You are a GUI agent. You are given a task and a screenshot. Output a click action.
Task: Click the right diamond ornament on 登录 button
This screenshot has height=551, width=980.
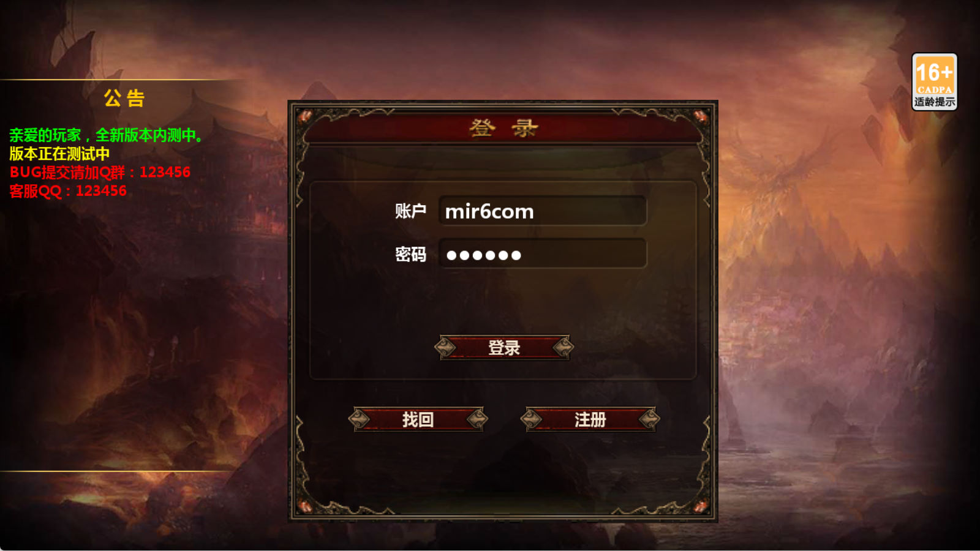(563, 348)
